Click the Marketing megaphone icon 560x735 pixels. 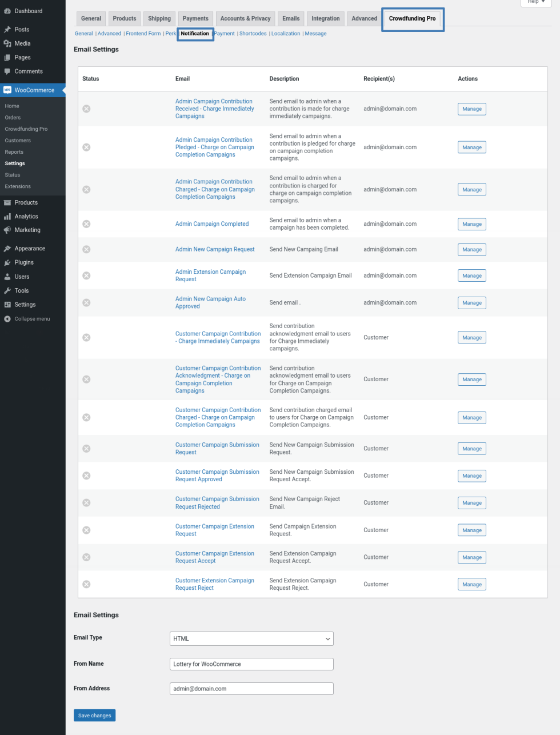tap(7, 230)
